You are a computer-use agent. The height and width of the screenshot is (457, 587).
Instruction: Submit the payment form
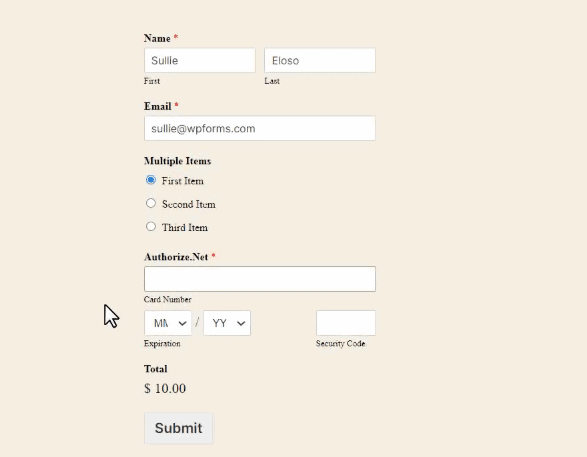[179, 428]
